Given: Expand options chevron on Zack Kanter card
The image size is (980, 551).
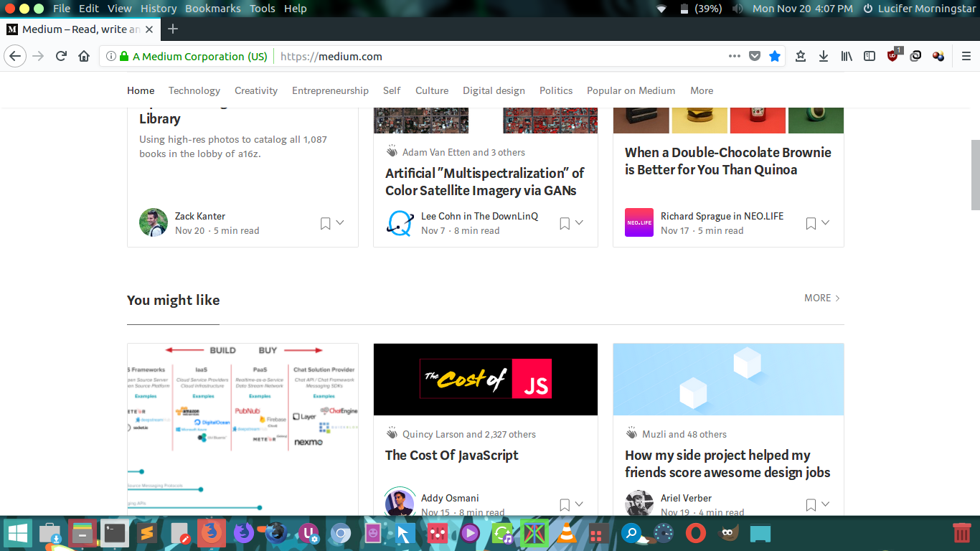Looking at the screenshot, I should (x=340, y=223).
